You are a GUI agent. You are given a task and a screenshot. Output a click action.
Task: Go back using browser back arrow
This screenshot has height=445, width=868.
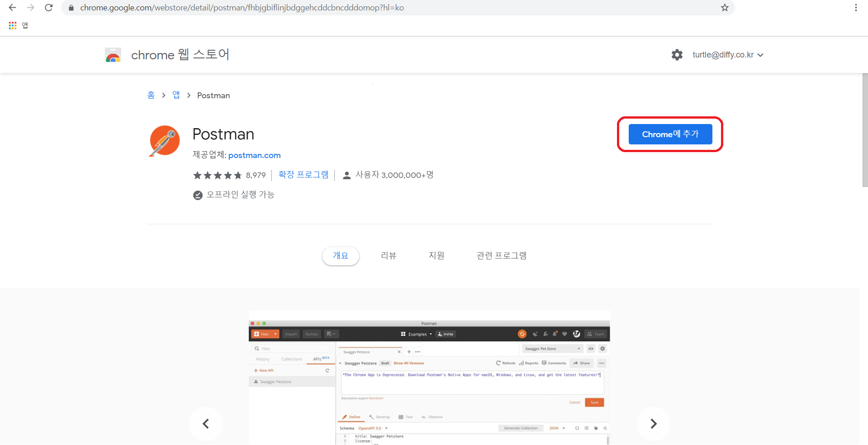click(12, 8)
